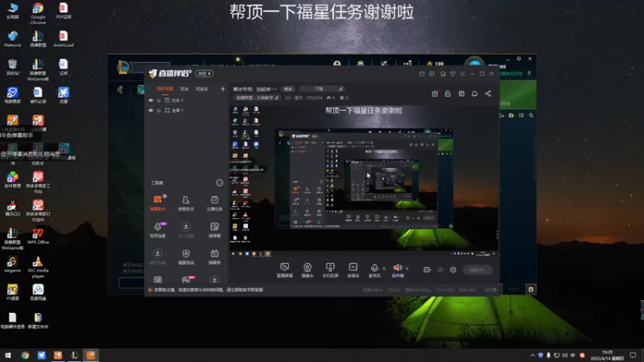The height and width of the screenshot is (362, 644).
Task: Click the scrolling notice text at window bottom
Action: coord(208,290)
